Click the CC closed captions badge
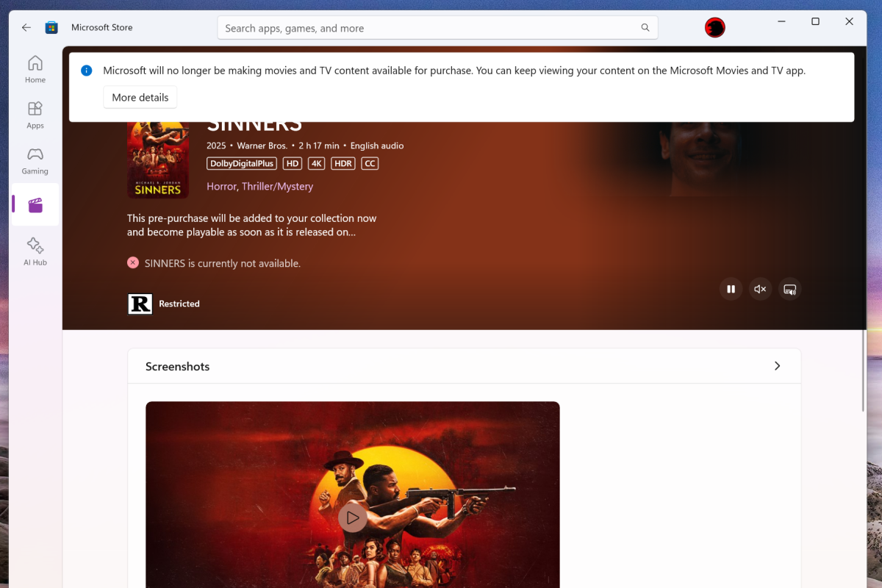 pyautogui.click(x=370, y=164)
